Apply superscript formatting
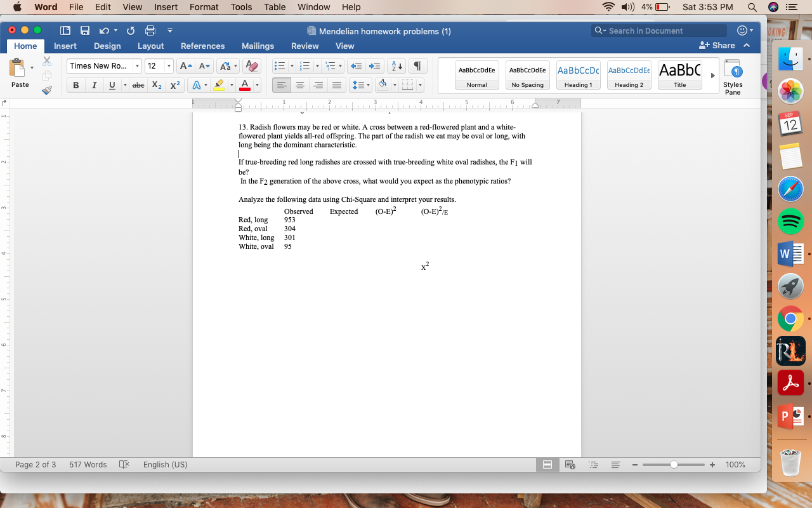 click(174, 85)
